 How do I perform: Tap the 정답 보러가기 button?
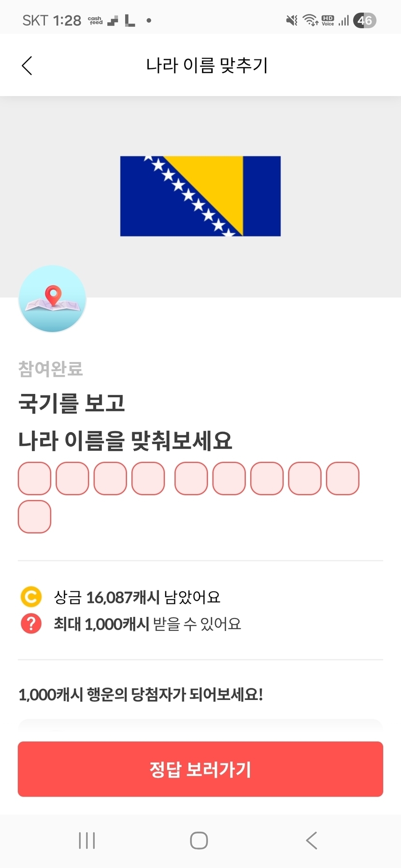click(200, 769)
